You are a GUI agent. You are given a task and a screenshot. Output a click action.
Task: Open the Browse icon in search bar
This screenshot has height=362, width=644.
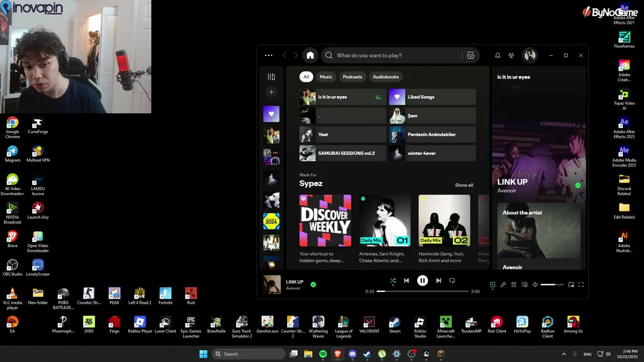(x=470, y=55)
